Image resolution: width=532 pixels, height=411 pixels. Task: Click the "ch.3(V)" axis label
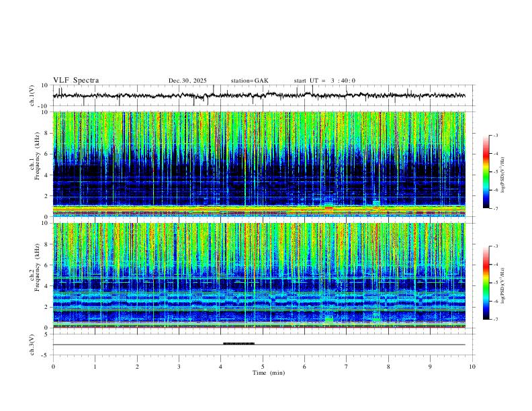[x=32, y=345]
